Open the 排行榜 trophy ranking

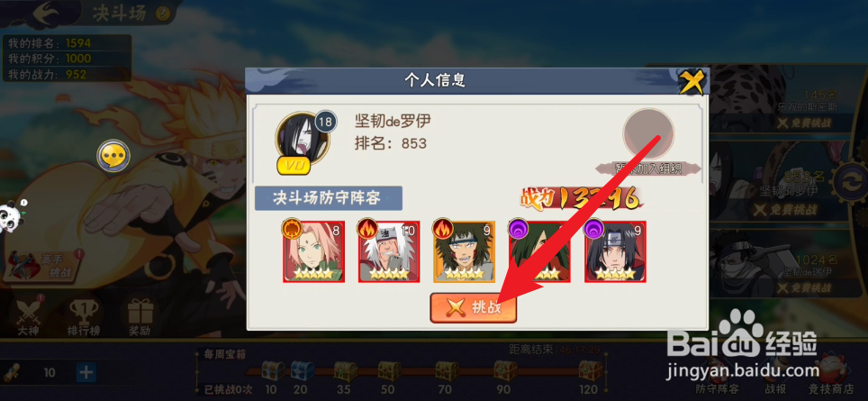point(82,315)
